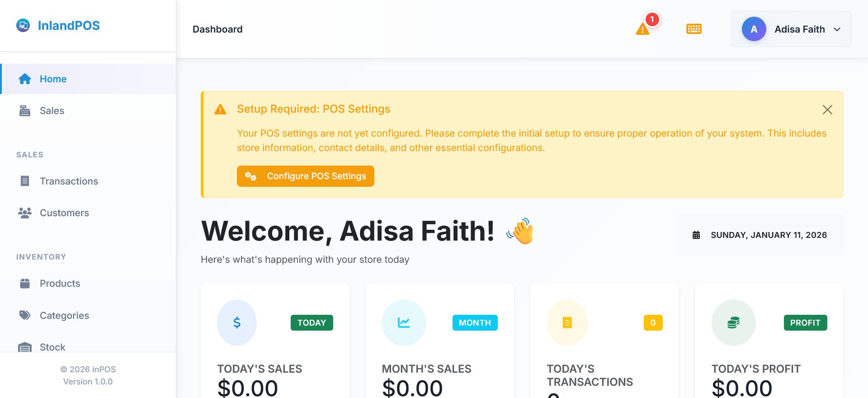This screenshot has width=868, height=398.
Task: Open the Transactions page
Action: pos(69,181)
